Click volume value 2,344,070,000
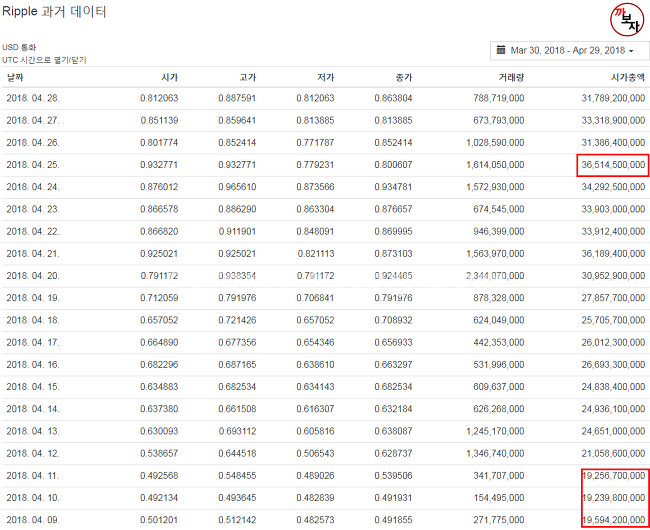Image resolution: width=650 pixels, height=530 pixels. [495, 276]
